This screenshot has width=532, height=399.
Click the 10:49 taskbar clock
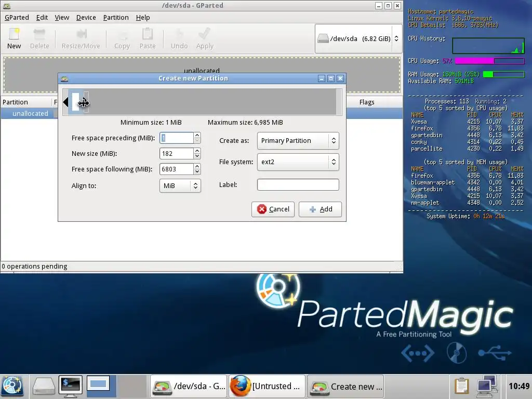coord(519,386)
